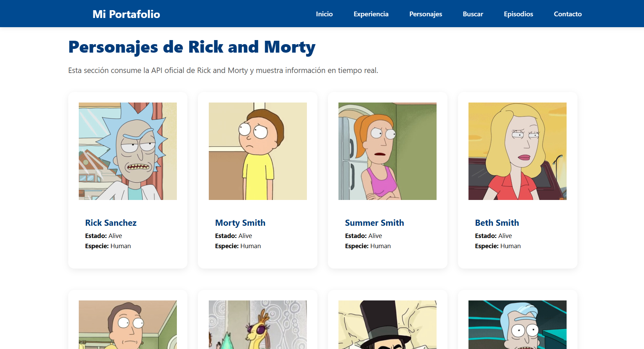The image size is (644, 349).
Task: Click the Beth Smith character portrait
Action: click(517, 151)
